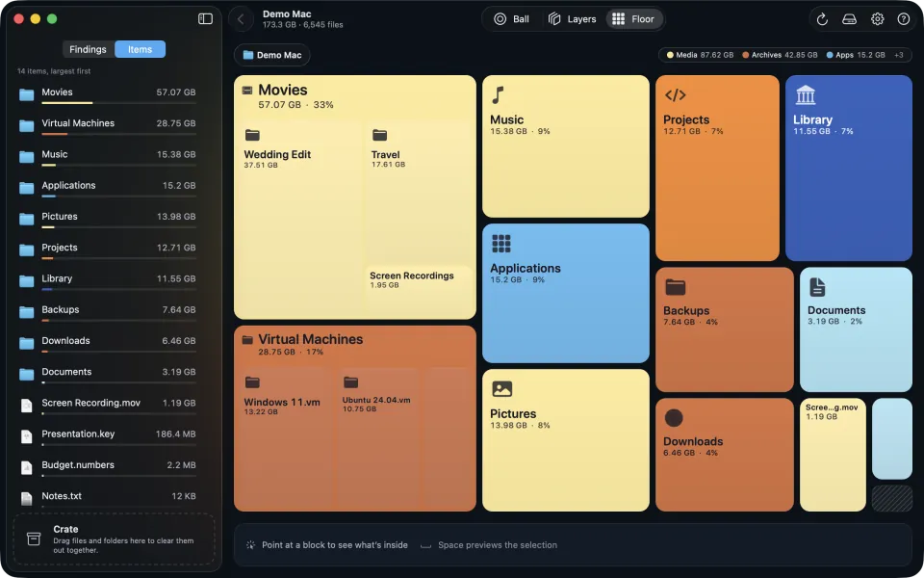Select Presentation.key in the items list
This screenshot has height=578, width=924.
tap(107, 435)
